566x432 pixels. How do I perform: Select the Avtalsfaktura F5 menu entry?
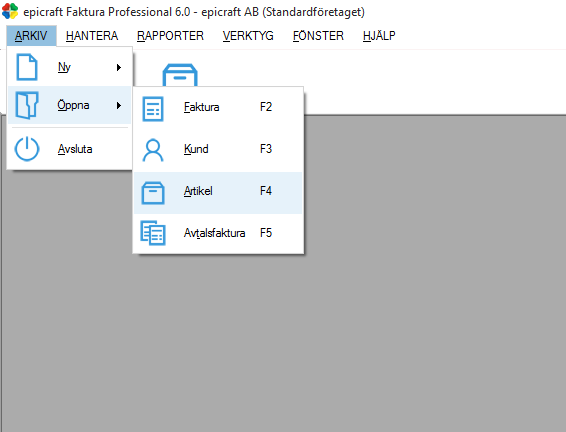pyautogui.click(x=218, y=233)
